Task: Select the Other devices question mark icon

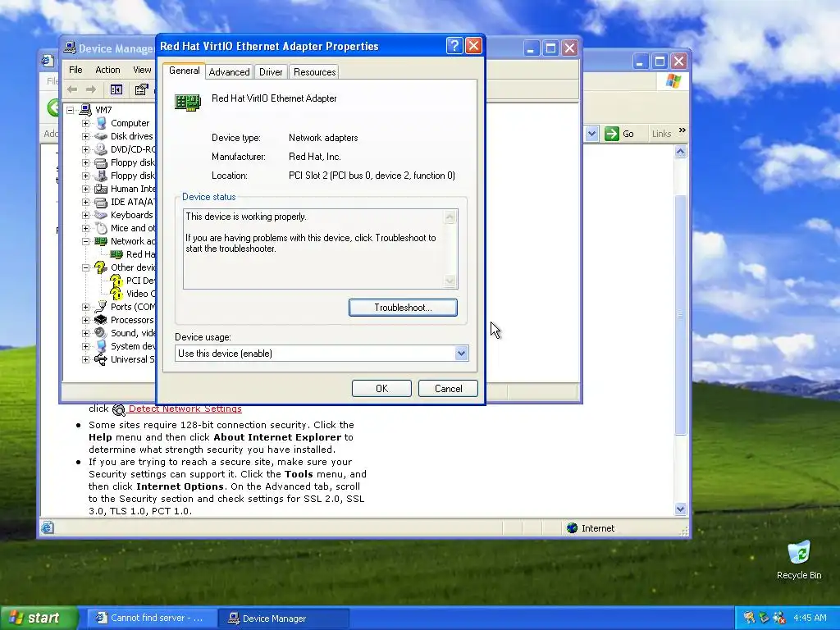Action: pos(101,267)
